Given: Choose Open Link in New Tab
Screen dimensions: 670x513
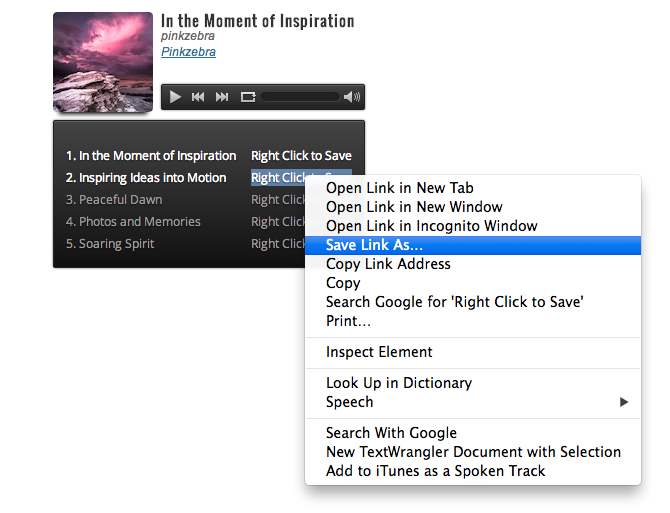Looking at the screenshot, I should pos(399,188).
